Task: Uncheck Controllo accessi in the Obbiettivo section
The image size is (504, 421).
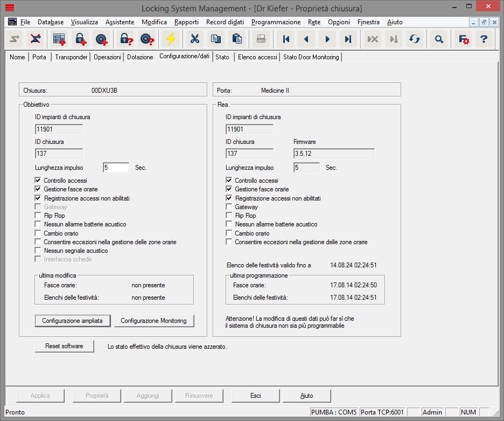Action: 37,180
